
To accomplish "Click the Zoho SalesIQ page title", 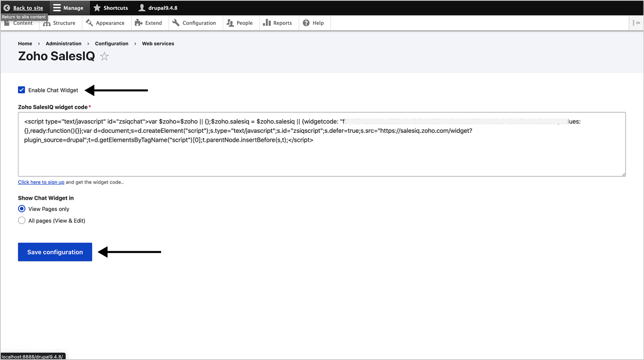I will pyautogui.click(x=56, y=56).
